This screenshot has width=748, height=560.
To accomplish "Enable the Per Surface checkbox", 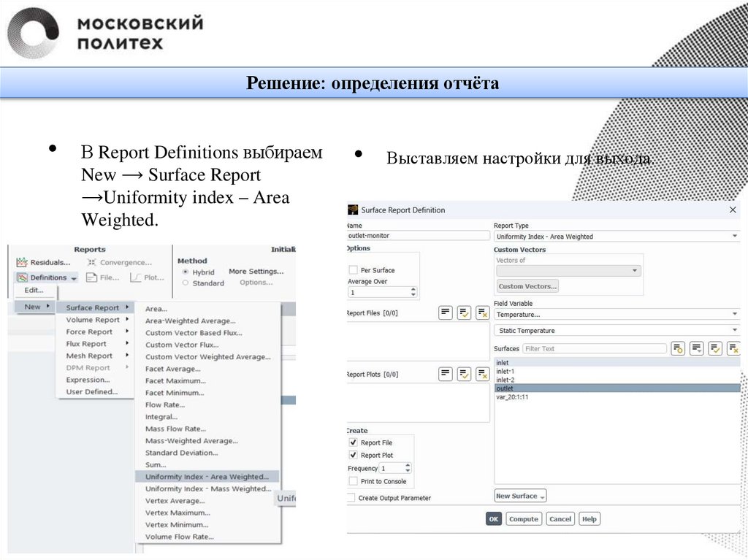I will coord(354,270).
